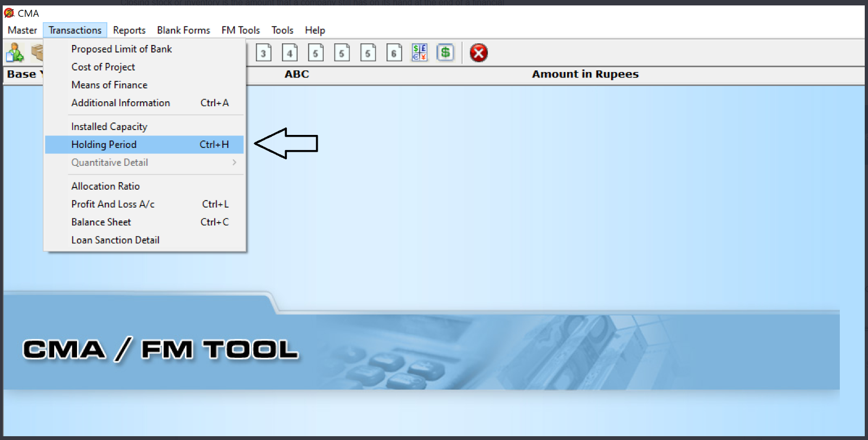Click the green dollar sign icon
The height and width of the screenshot is (440, 868).
445,53
